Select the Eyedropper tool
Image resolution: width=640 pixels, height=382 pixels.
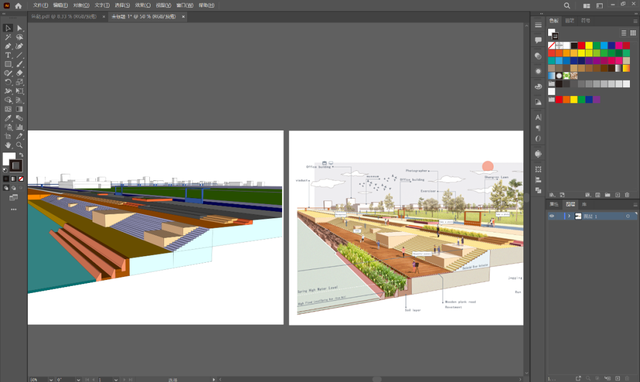pyautogui.click(x=8, y=118)
